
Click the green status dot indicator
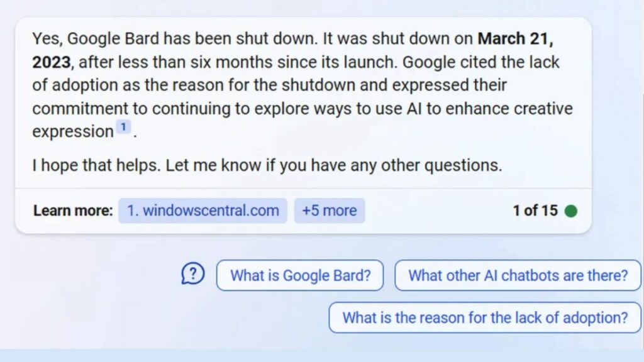tap(570, 211)
